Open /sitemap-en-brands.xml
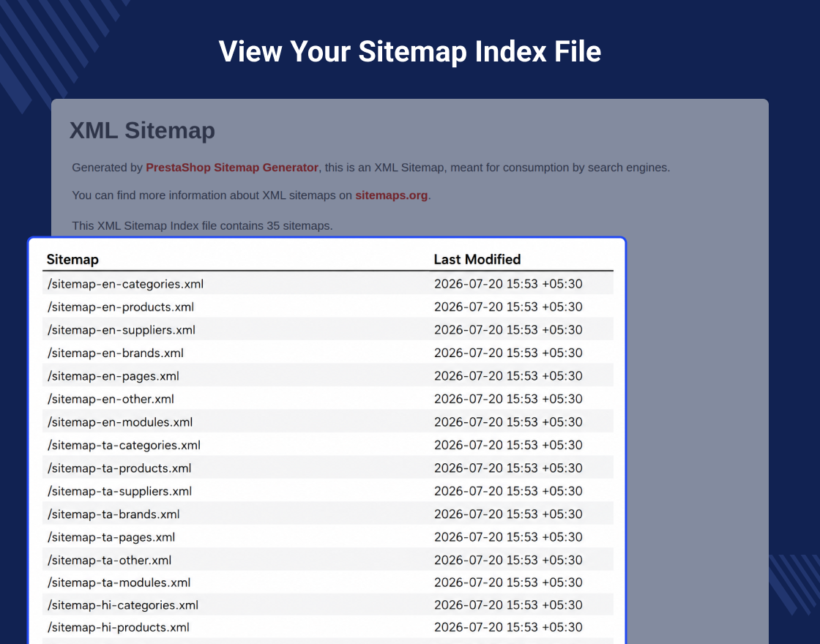The width and height of the screenshot is (820, 644). [x=116, y=353]
